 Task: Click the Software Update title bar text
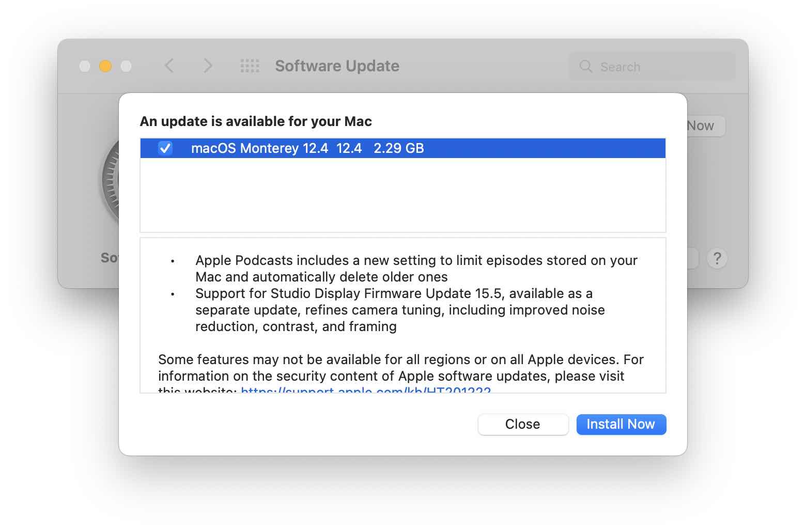point(336,66)
